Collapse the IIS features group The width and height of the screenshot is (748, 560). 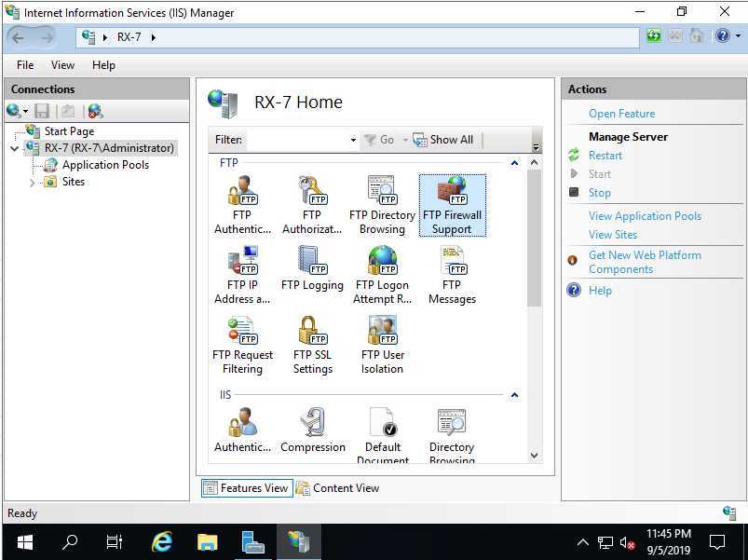[x=514, y=395]
